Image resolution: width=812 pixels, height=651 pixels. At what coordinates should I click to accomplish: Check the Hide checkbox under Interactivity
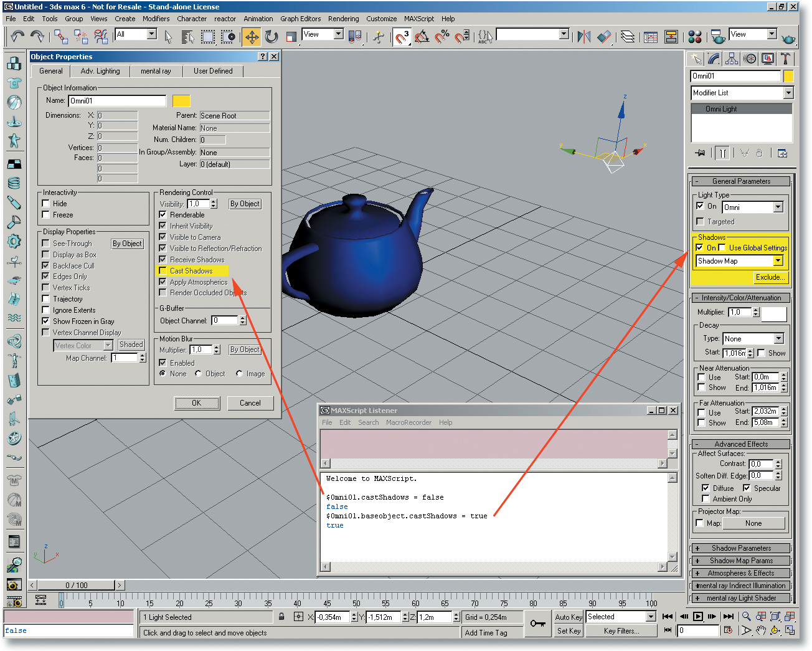click(x=45, y=203)
